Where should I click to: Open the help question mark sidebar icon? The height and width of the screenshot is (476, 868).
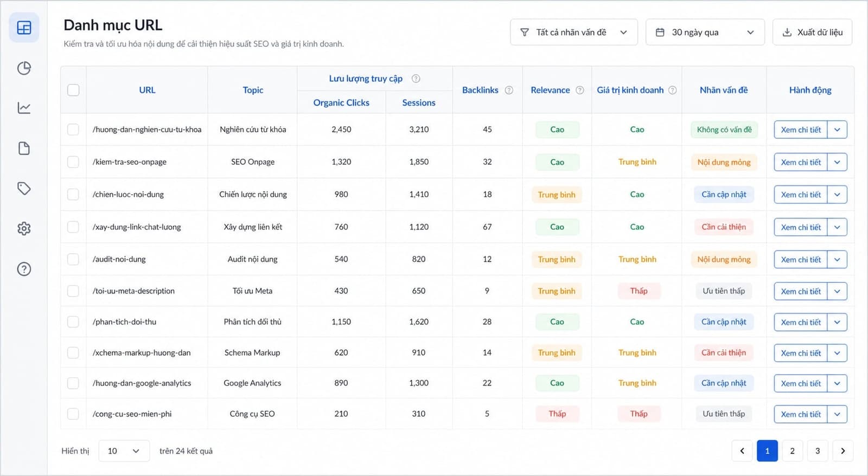coord(24,269)
